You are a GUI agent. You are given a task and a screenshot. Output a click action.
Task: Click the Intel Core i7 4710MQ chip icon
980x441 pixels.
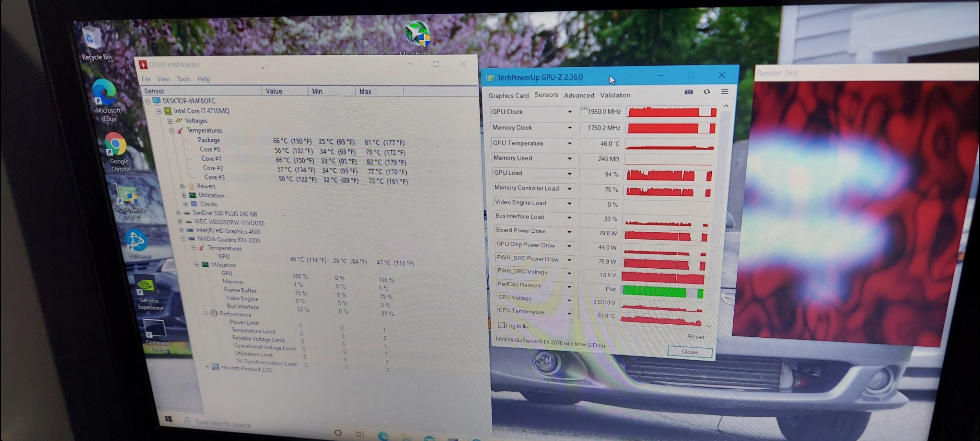click(168, 111)
